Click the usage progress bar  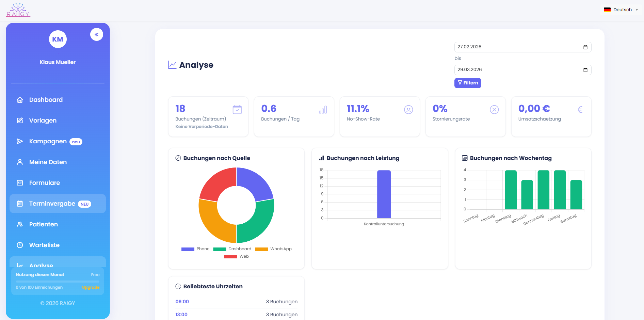click(x=57, y=281)
